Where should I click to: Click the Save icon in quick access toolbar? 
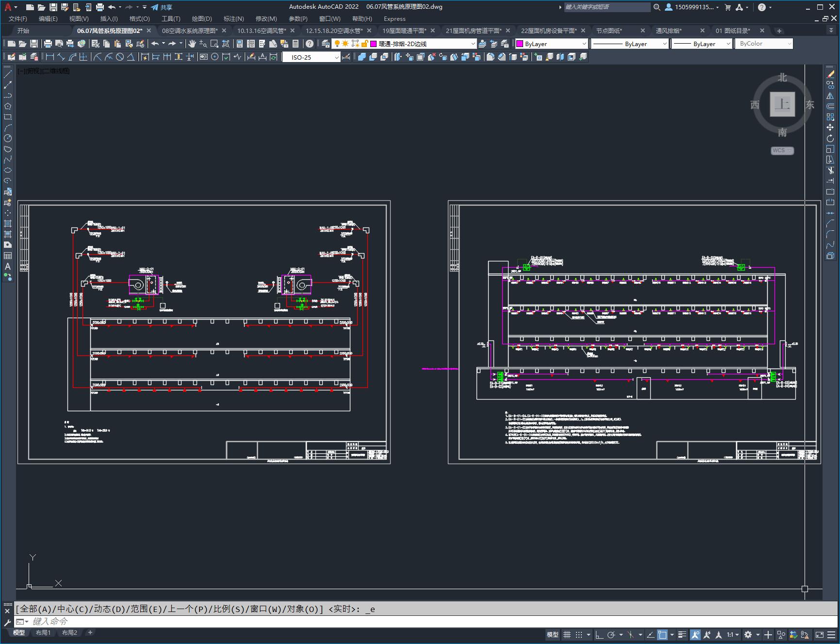[x=53, y=7]
